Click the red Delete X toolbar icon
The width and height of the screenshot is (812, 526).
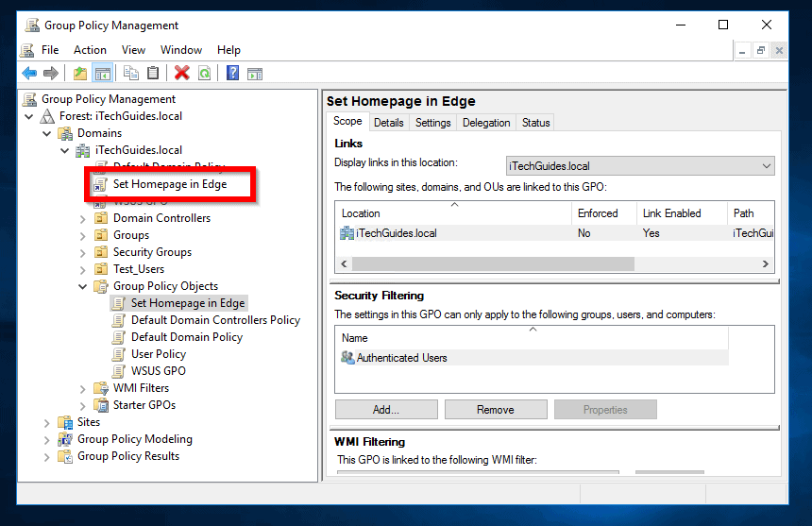[x=182, y=73]
